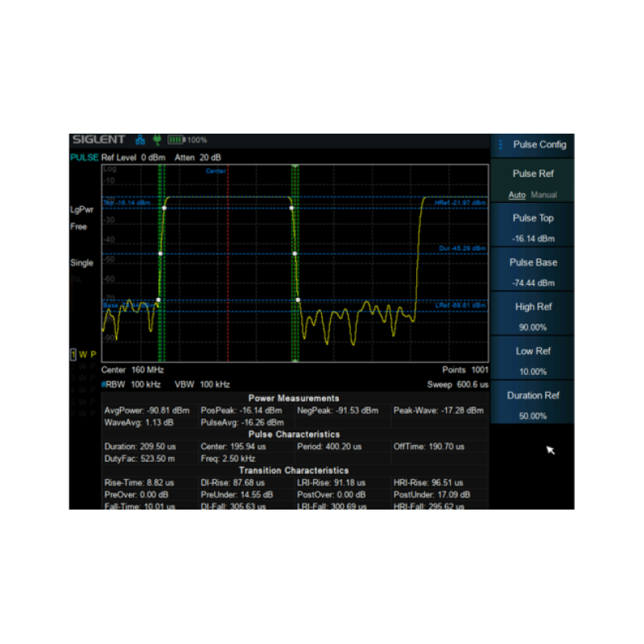Click the red Center line marker

coord(228,266)
